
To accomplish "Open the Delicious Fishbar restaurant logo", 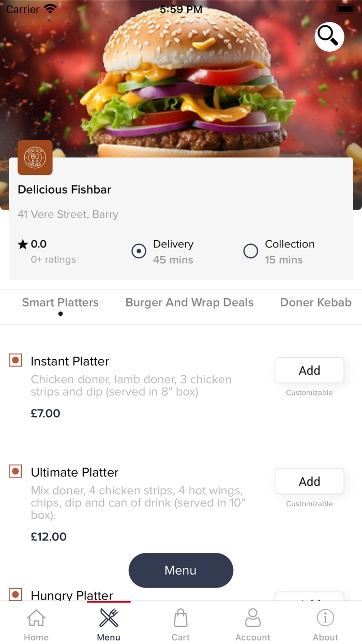I will coord(35,157).
